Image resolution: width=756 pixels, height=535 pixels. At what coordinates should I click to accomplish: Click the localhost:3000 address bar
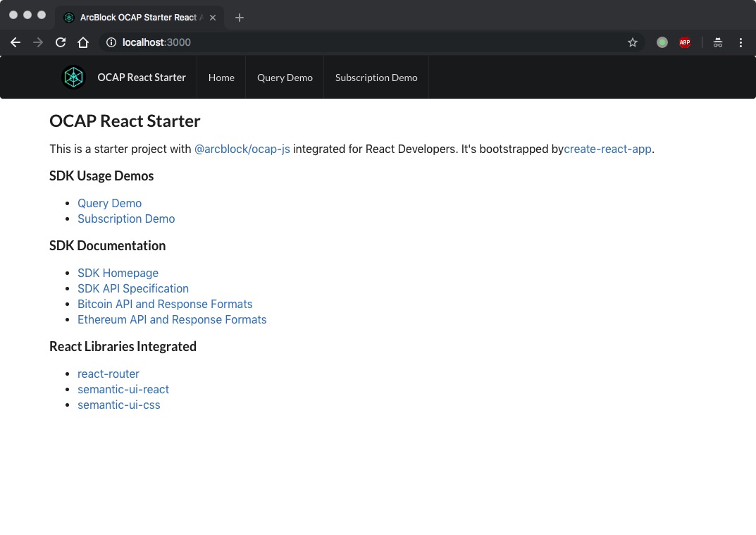[371, 42]
